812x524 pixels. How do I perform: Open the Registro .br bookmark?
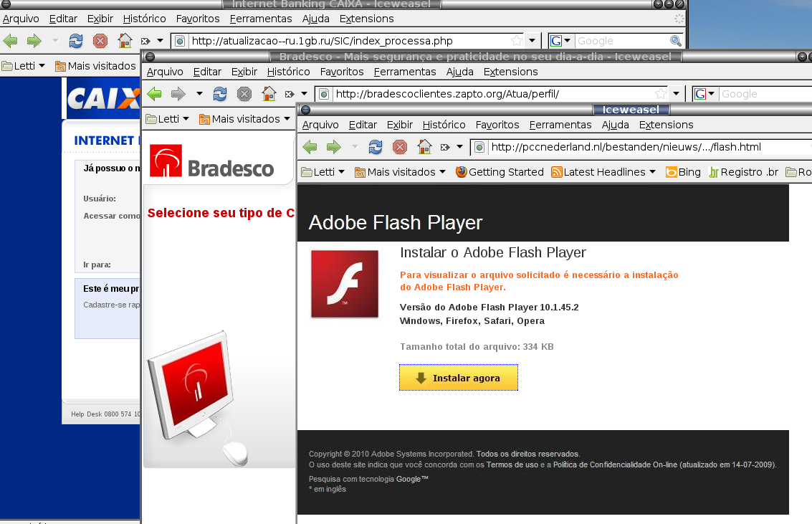click(744, 172)
